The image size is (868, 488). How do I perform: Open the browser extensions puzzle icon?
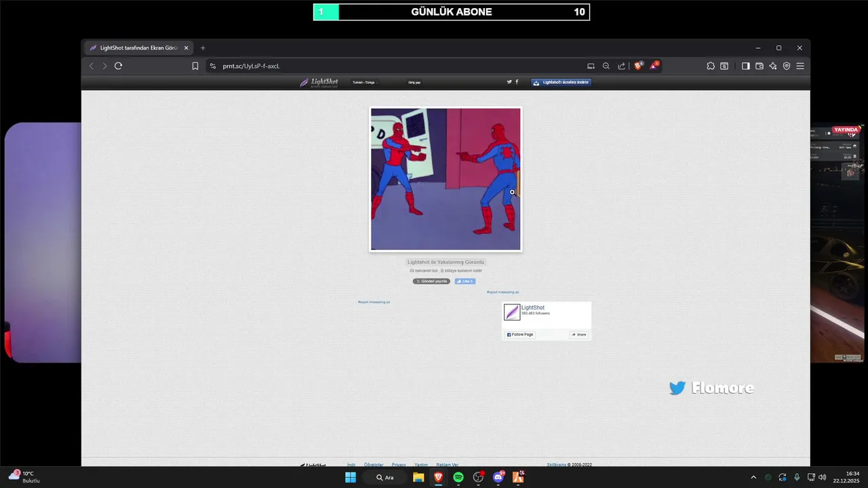pyautogui.click(x=711, y=66)
